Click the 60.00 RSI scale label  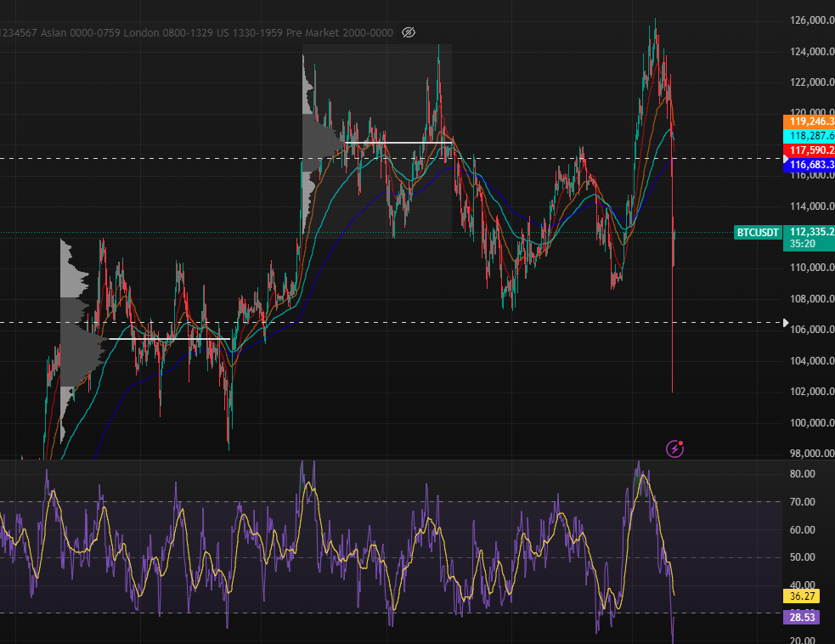(x=803, y=530)
